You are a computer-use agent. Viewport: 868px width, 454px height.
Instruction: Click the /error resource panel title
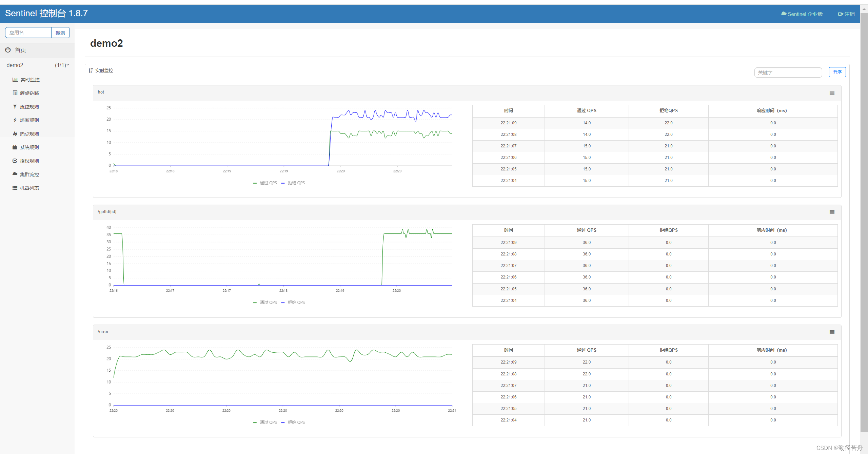[x=103, y=332]
